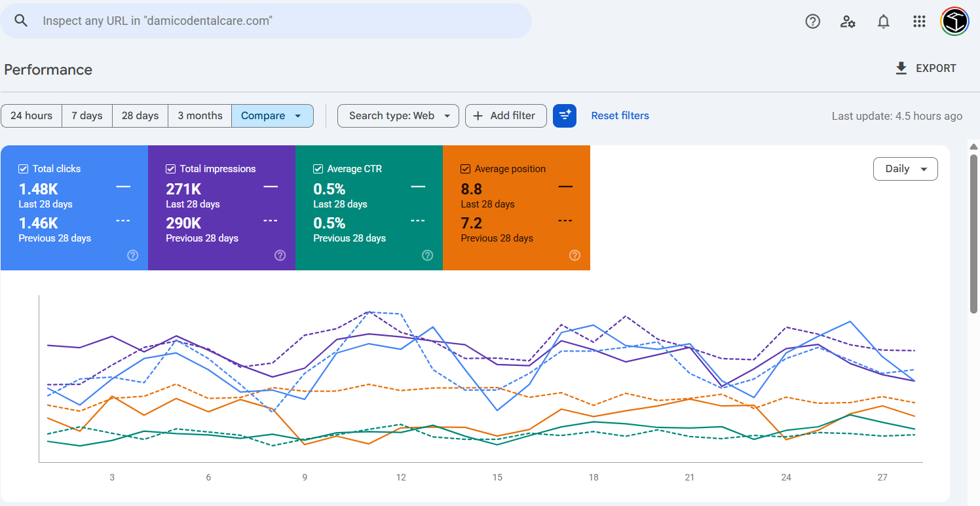
Task: Select the 7 days date range
Action: pyautogui.click(x=87, y=116)
